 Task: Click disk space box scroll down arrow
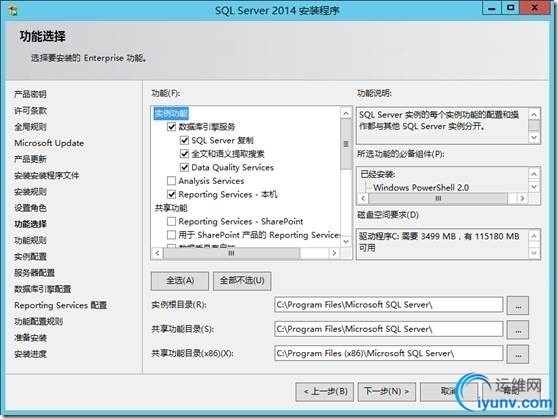[534, 253]
